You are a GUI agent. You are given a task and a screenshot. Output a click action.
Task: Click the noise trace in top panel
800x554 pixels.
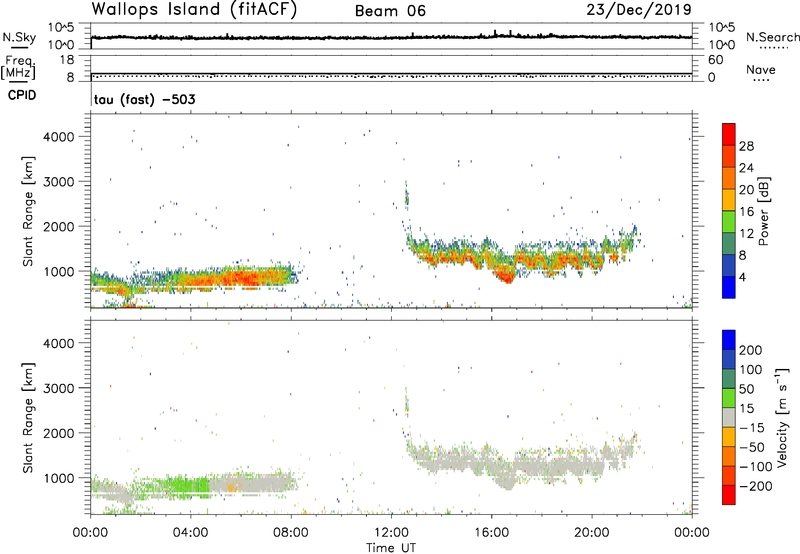coord(391,37)
